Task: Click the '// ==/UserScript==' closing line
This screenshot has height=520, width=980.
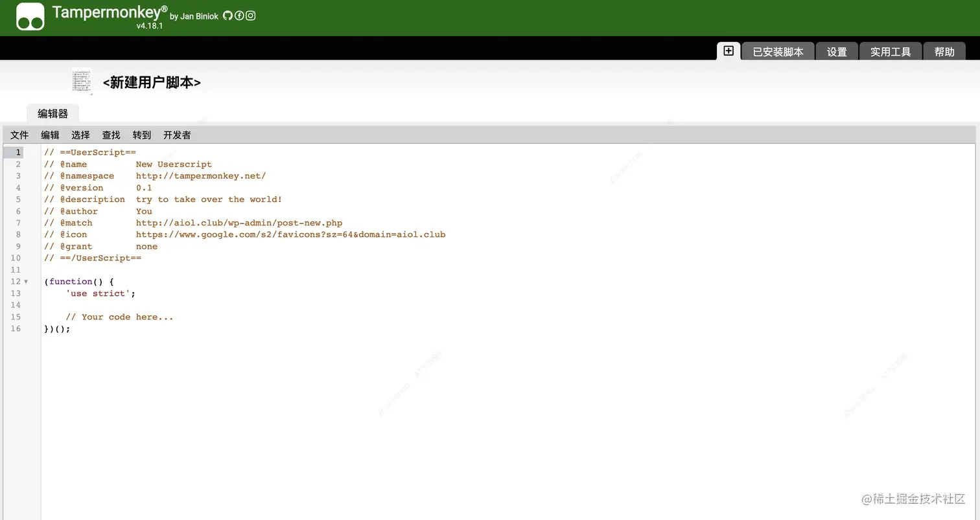Action: [x=93, y=258]
